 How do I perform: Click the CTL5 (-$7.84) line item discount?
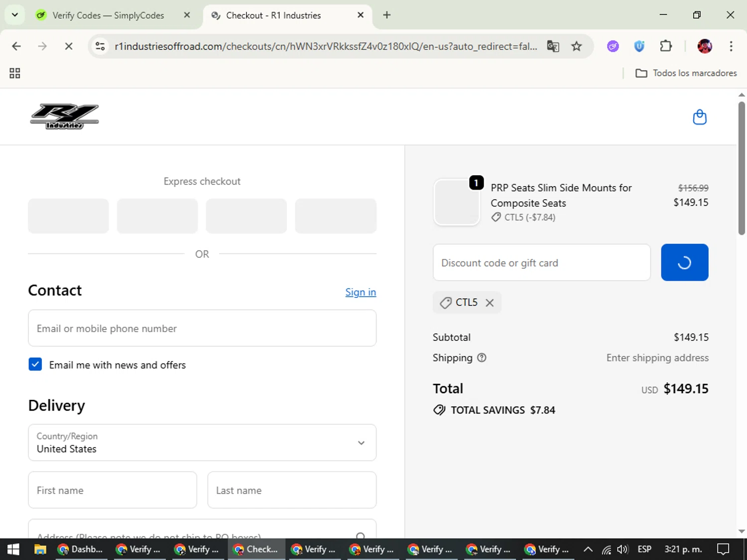[x=523, y=217]
